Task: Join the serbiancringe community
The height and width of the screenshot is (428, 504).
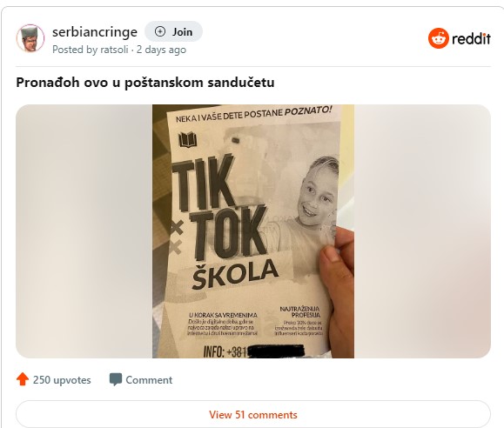Action: pos(173,31)
